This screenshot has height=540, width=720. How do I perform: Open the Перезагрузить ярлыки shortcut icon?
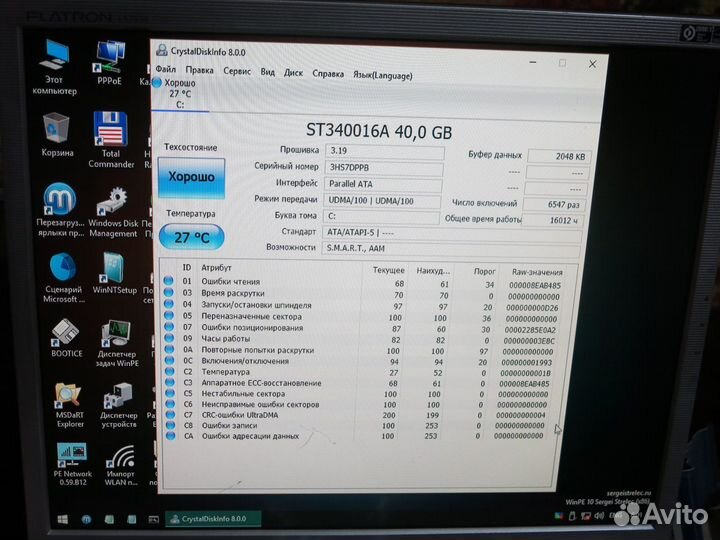tap(60, 210)
